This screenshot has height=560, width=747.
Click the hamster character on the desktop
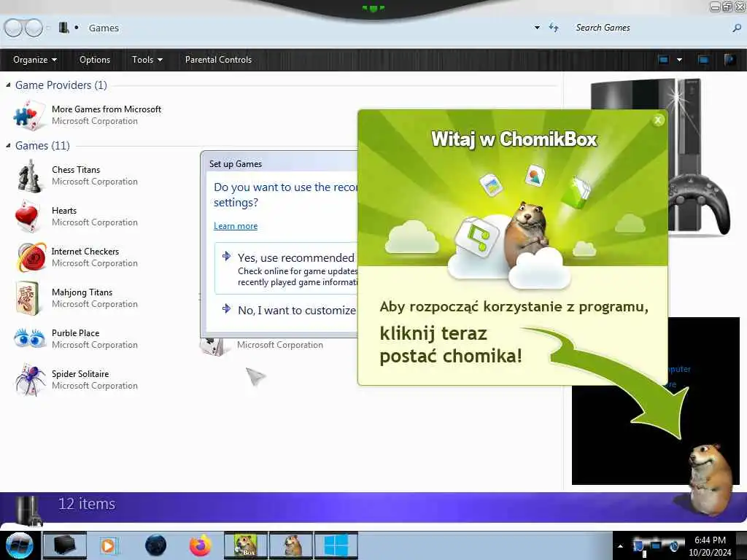tap(711, 480)
